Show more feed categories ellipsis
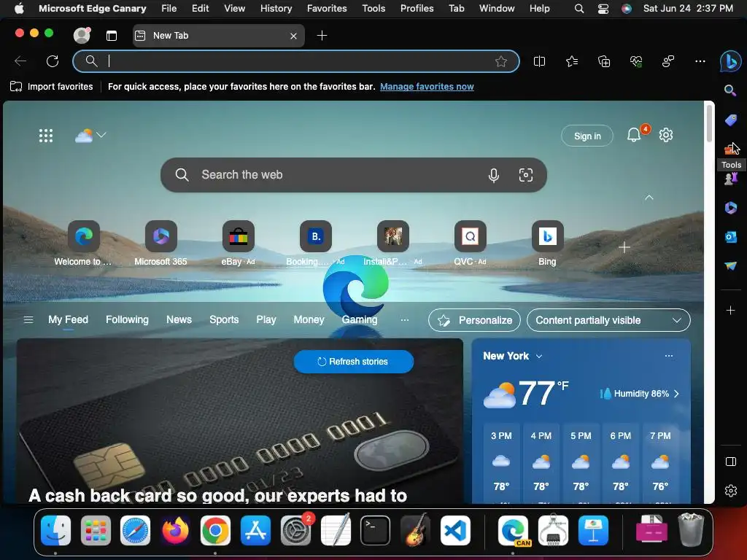The width and height of the screenshot is (747, 560). tap(404, 320)
